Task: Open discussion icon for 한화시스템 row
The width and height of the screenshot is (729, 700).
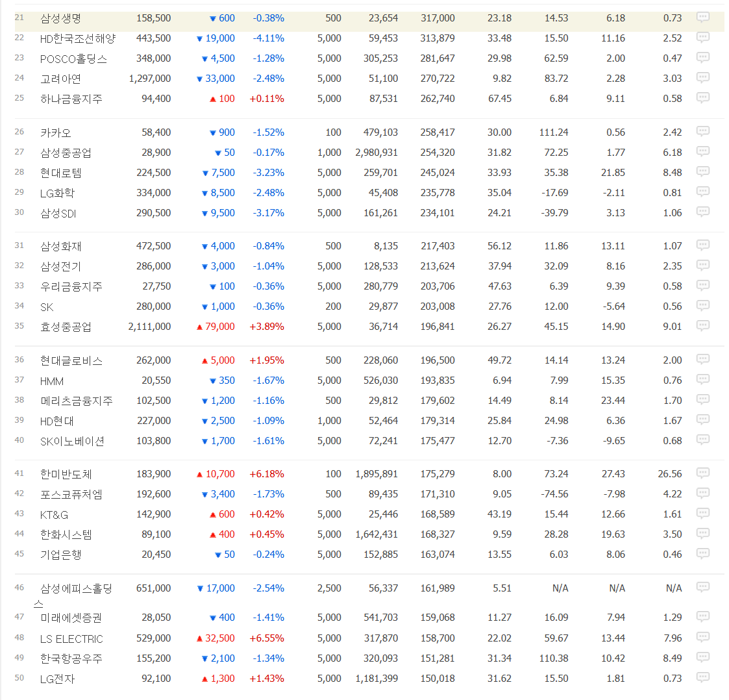Action: click(x=702, y=533)
